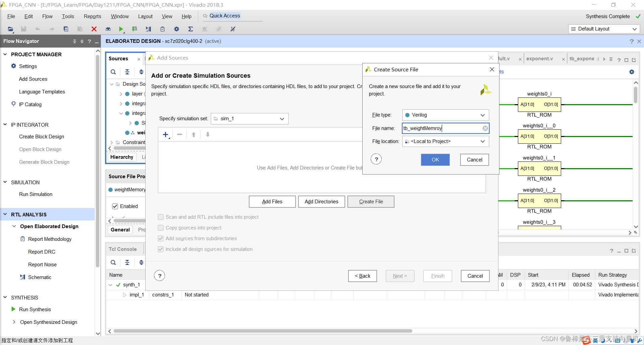Click help icon in Create Source File dialog
This screenshot has height=345, width=644.
(x=376, y=159)
